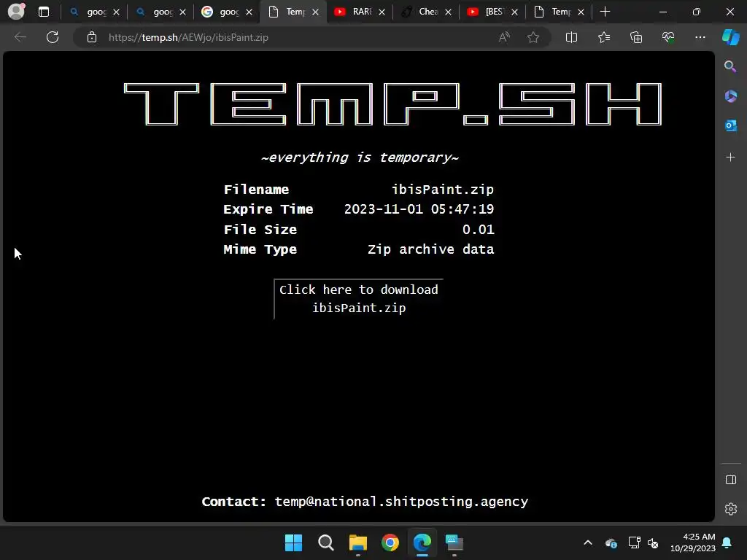Click the ibisPaint.zip filename value
This screenshot has height=560, width=747.
point(443,190)
